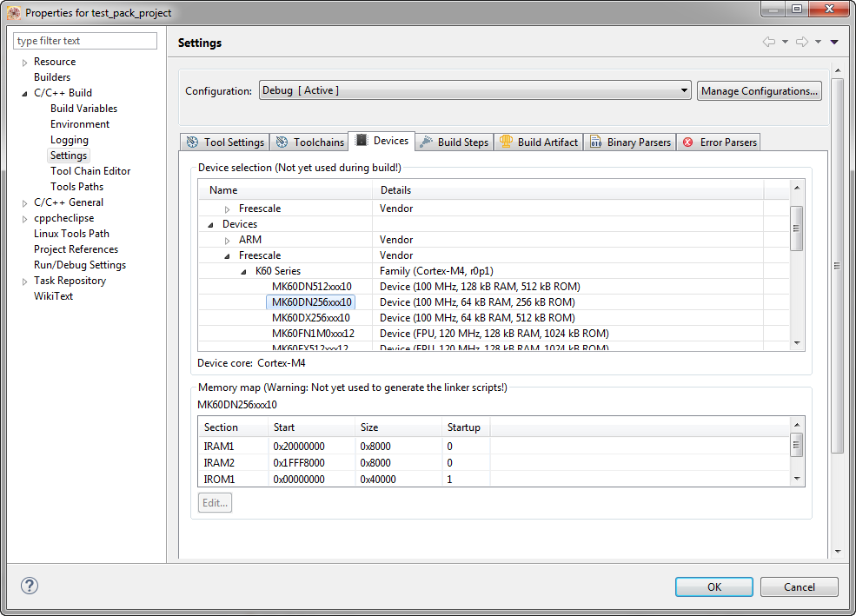Expand the C/C++ General node

(x=24, y=202)
